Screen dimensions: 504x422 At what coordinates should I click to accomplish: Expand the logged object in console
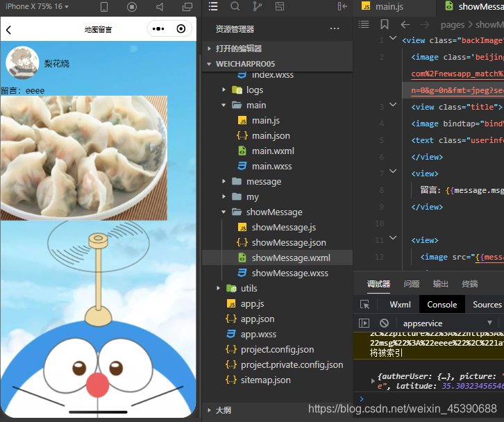point(373,381)
